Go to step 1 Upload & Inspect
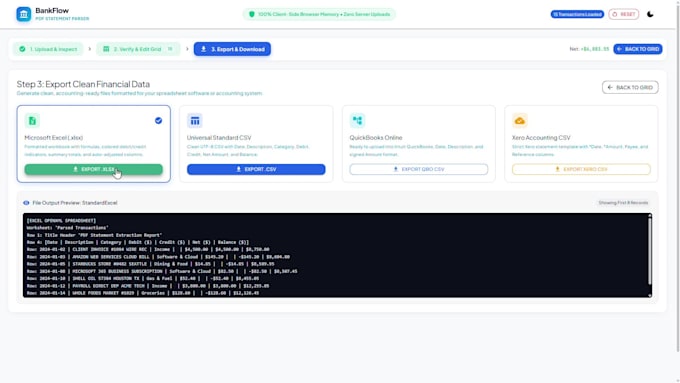The image size is (680, 383). point(48,49)
